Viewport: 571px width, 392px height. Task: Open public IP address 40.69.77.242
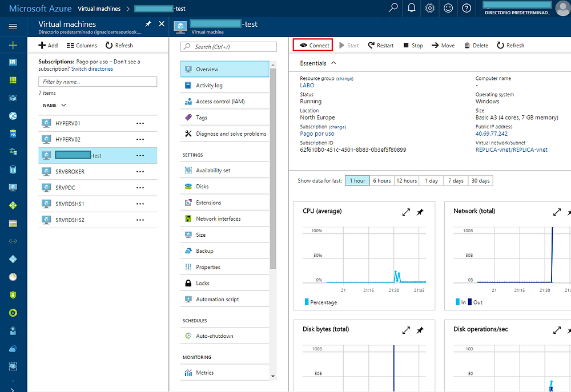[x=491, y=134]
